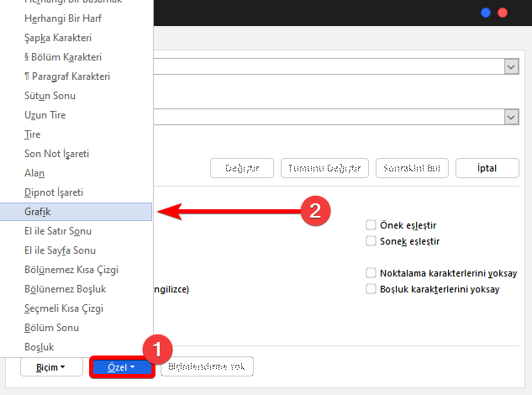
Task: Toggle Sonek eşleştir checkbox
Action: pos(371,241)
